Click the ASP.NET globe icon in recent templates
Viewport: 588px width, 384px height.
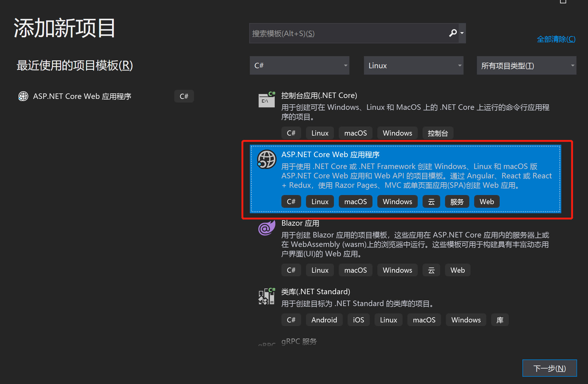[x=23, y=96]
